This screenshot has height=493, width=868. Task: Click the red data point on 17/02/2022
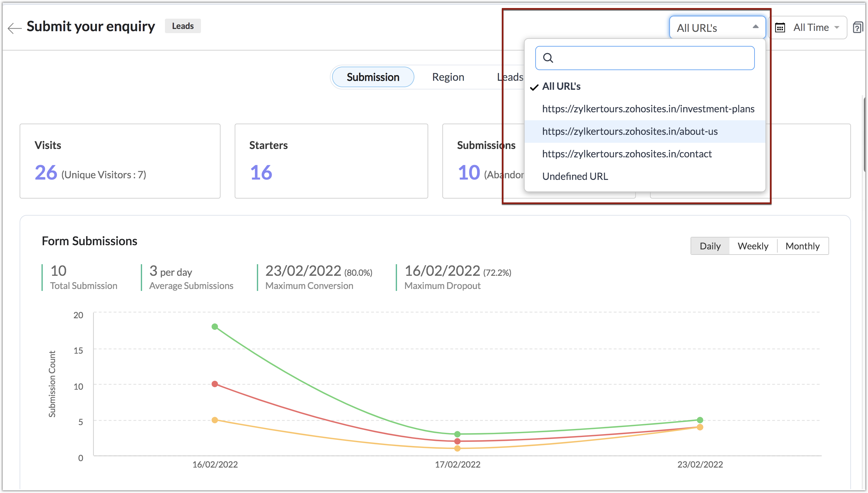click(x=457, y=441)
